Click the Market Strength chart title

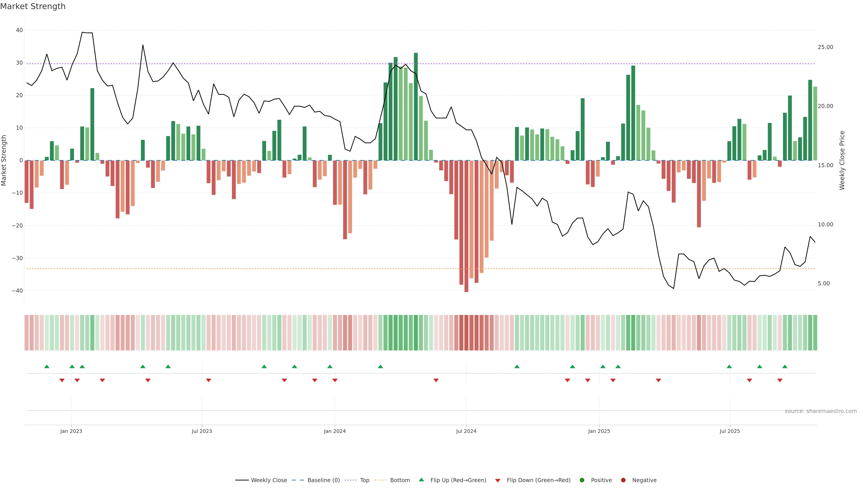coord(33,6)
